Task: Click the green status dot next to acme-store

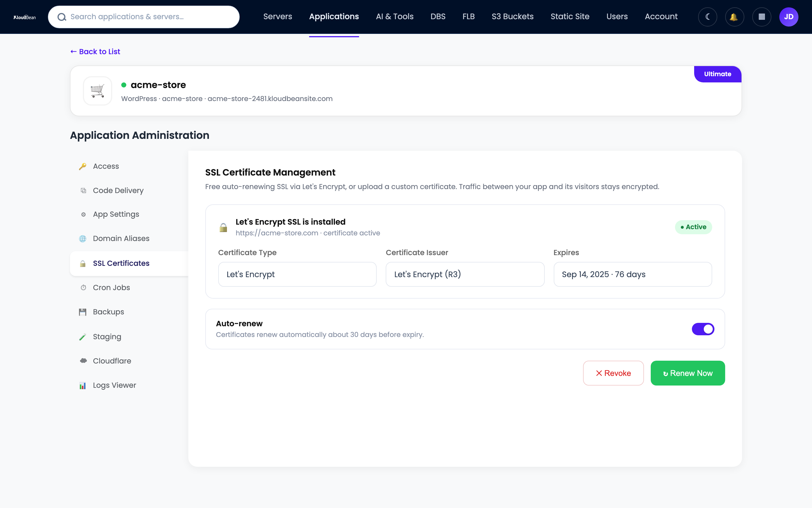Action: coord(124,85)
